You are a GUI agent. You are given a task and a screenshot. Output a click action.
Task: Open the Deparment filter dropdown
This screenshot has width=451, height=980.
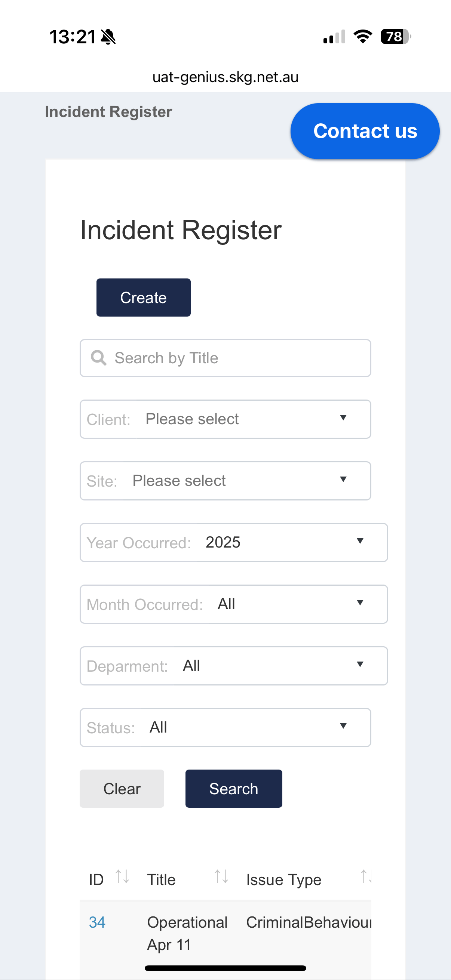pyautogui.click(x=234, y=666)
